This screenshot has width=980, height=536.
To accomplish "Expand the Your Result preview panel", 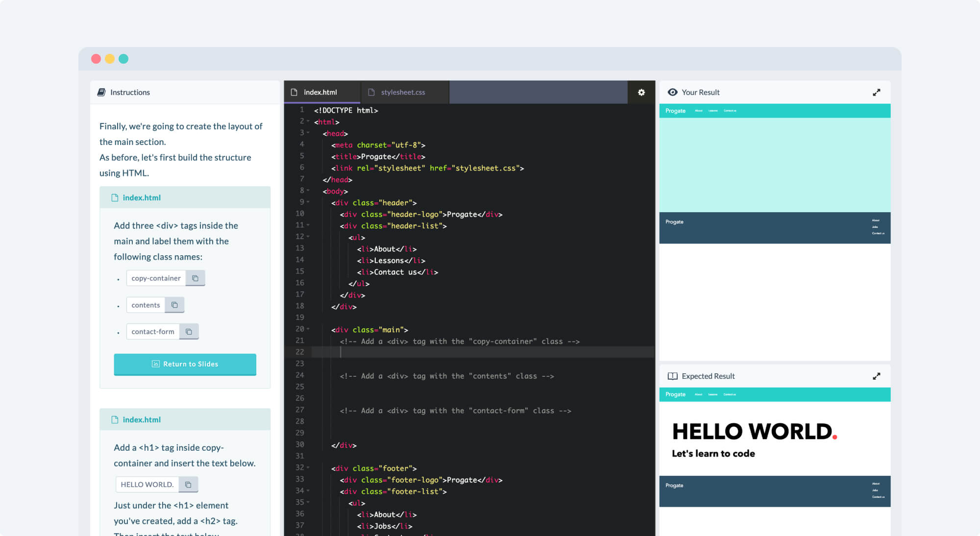I will tap(876, 92).
